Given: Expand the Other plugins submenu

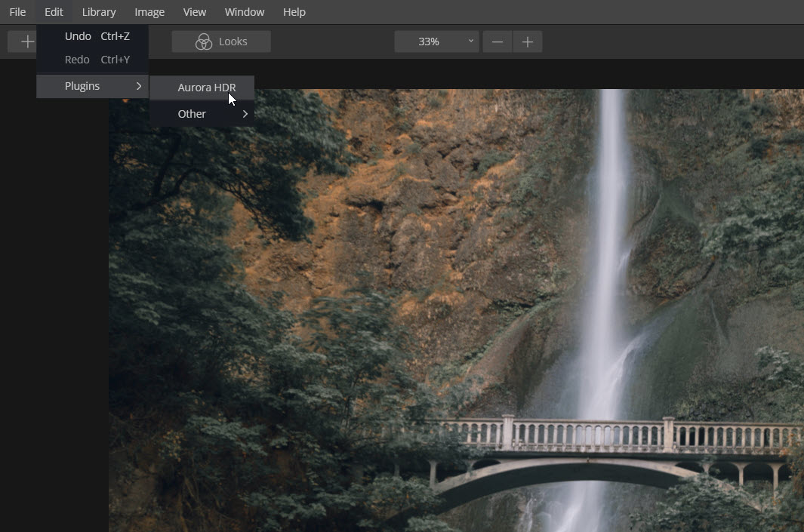Looking at the screenshot, I should (x=202, y=114).
